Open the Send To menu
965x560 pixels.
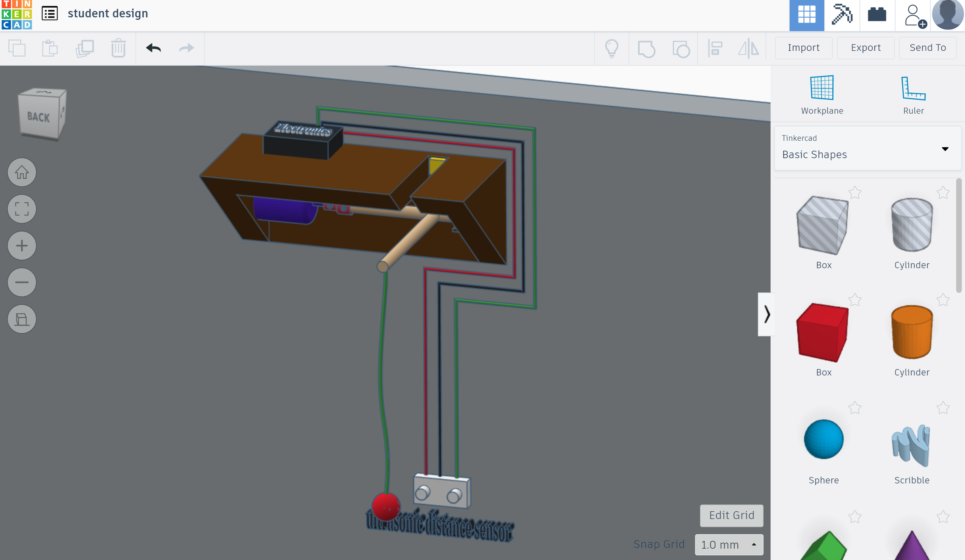pos(927,48)
